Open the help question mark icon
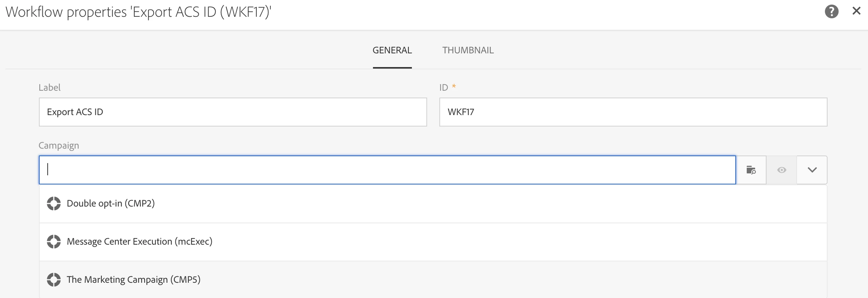Screen dimensions: 868x298 coord(831,11)
